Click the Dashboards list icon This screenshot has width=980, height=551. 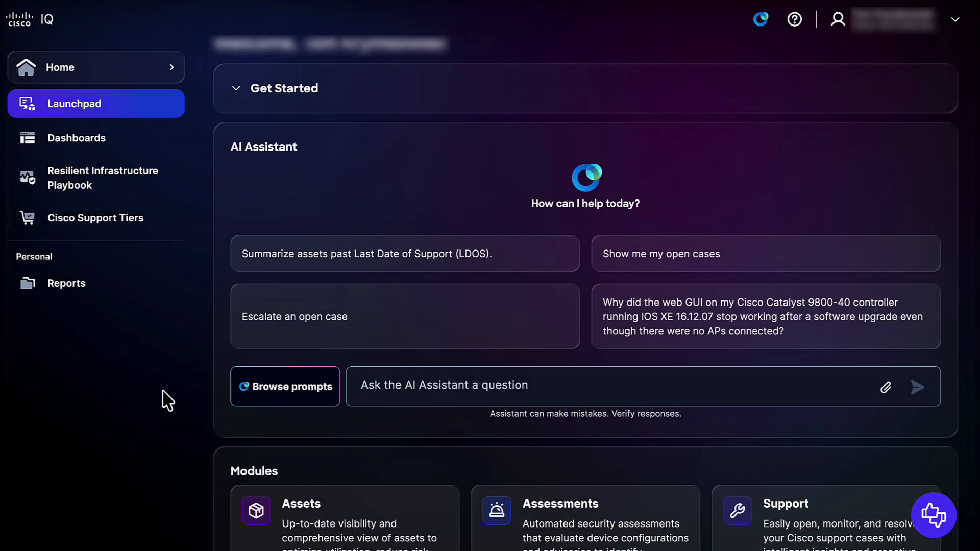(x=28, y=138)
